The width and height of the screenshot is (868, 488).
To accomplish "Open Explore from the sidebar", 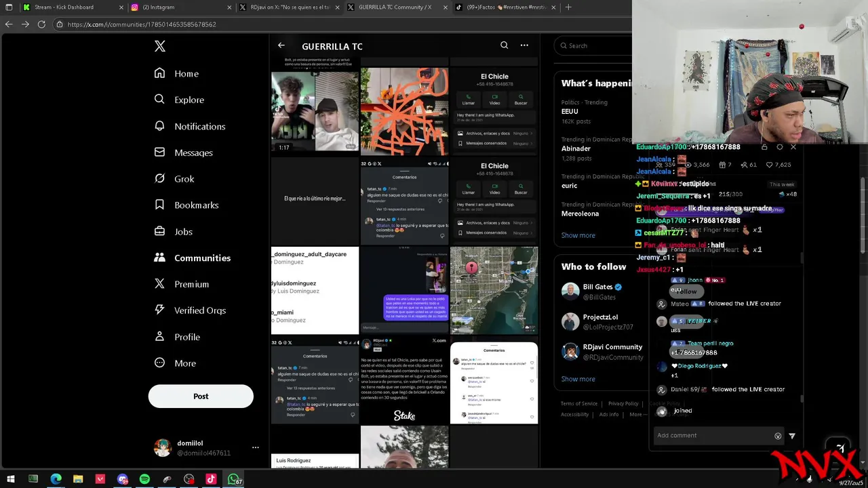I will pos(179,100).
